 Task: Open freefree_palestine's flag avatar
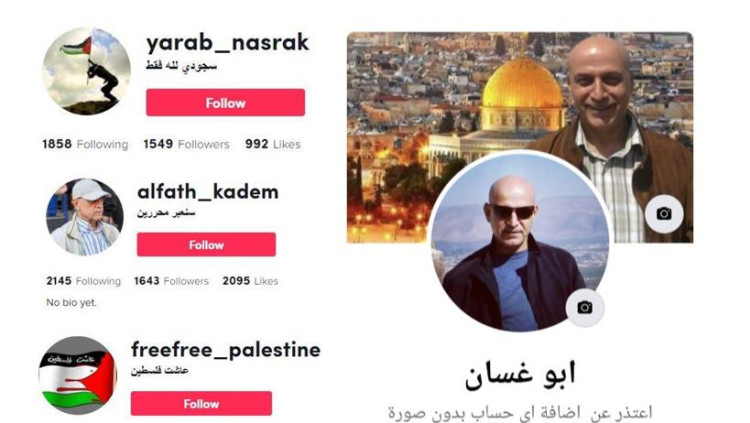click(x=77, y=376)
